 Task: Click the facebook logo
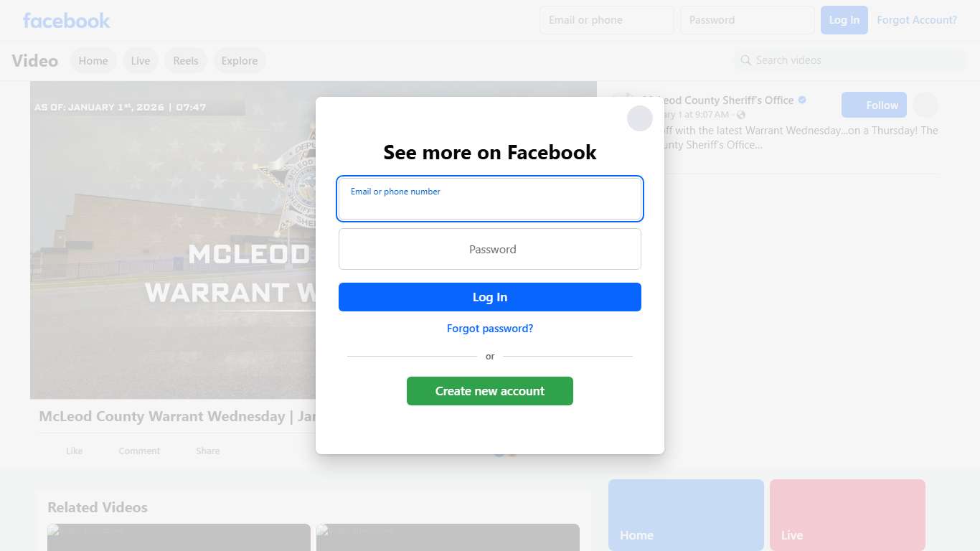pos(66,20)
